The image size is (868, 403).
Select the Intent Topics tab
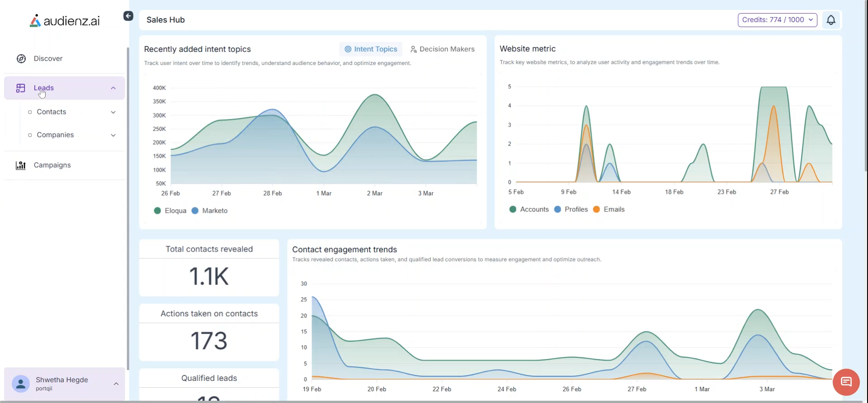[371, 49]
